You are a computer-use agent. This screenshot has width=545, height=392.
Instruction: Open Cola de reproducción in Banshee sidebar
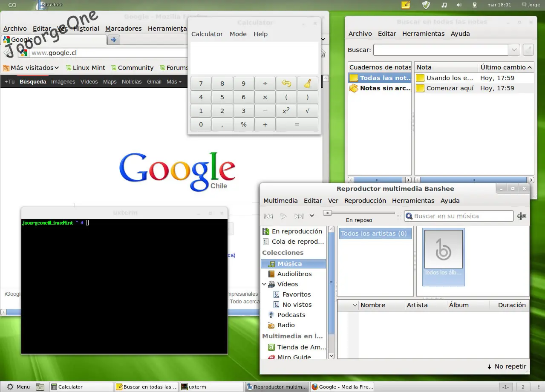[294, 242]
